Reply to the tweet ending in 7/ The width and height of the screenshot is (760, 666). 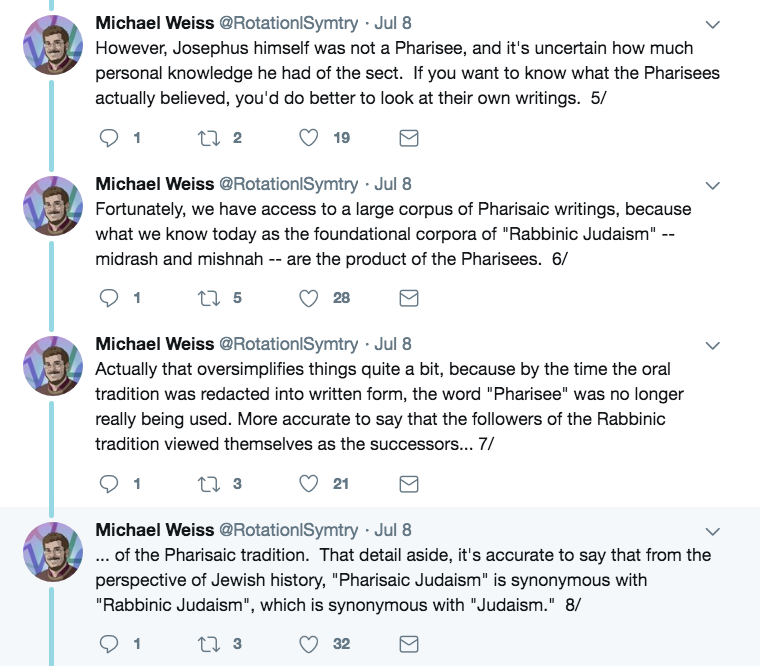(110, 484)
